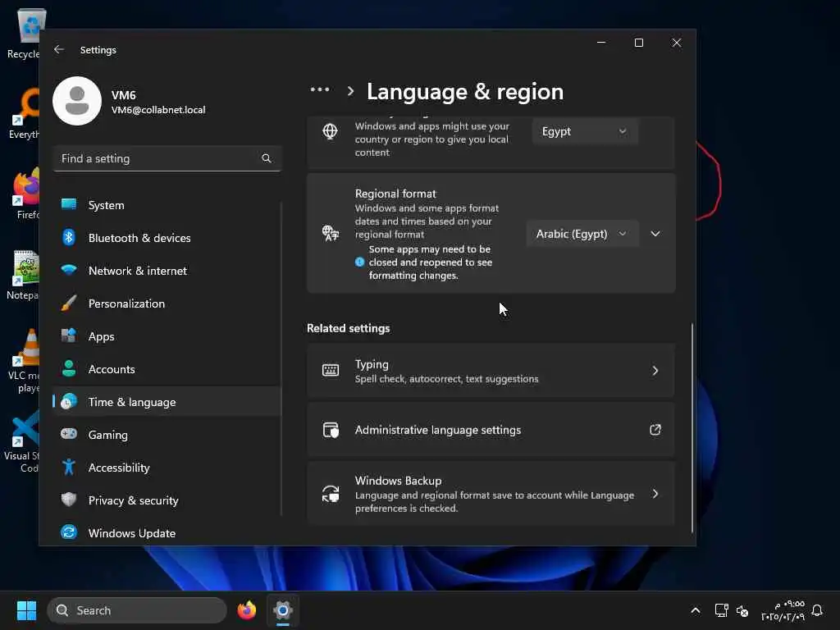Click the taskbar clock and date
This screenshot has width=840, height=630.
pyautogui.click(x=783, y=610)
